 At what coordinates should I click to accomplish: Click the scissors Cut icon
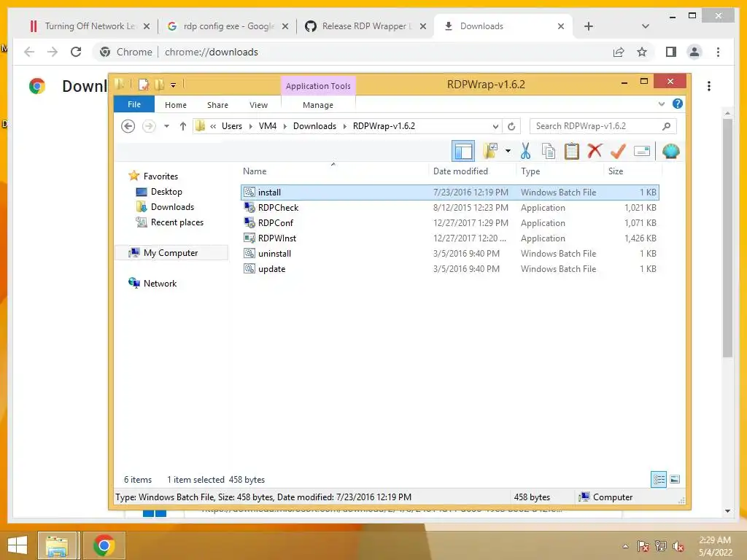(x=525, y=152)
